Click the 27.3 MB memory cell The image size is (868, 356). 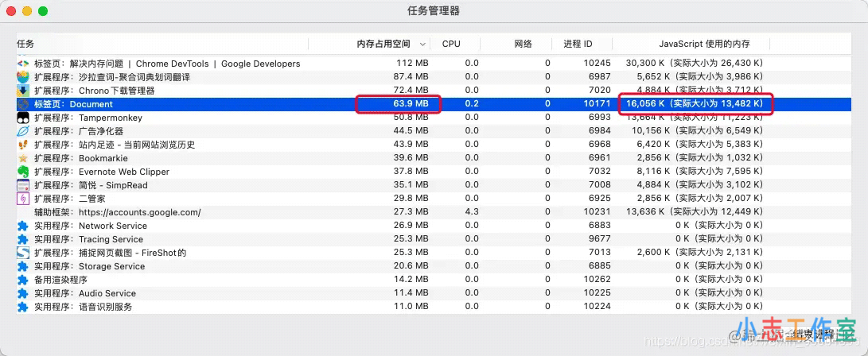click(410, 212)
